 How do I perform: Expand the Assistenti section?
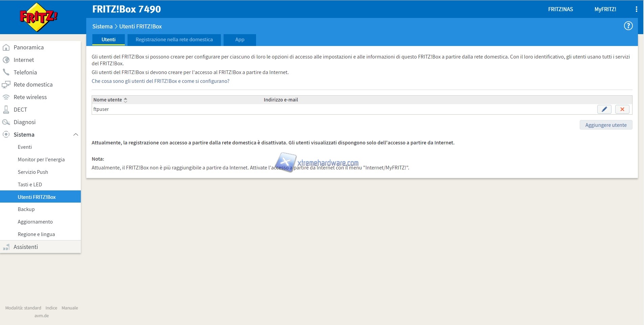click(26, 247)
